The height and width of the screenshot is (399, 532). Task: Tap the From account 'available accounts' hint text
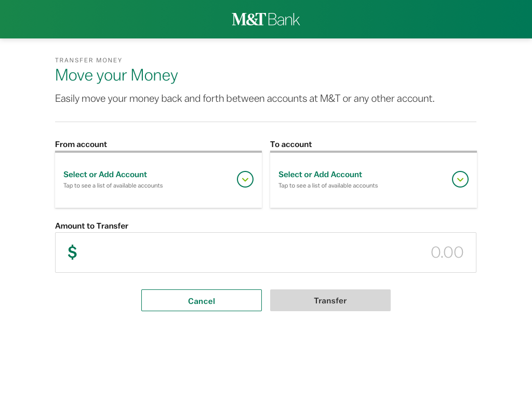tap(113, 185)
